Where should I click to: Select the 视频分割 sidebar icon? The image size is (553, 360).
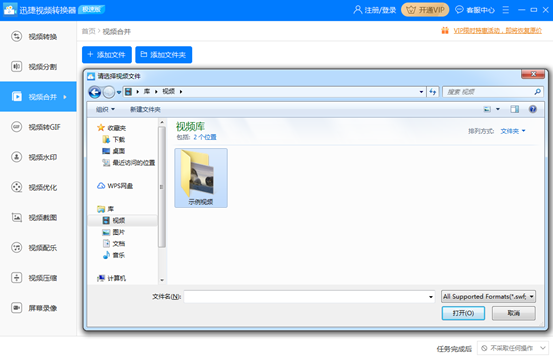pyautogui.click(x=16, y=66)
